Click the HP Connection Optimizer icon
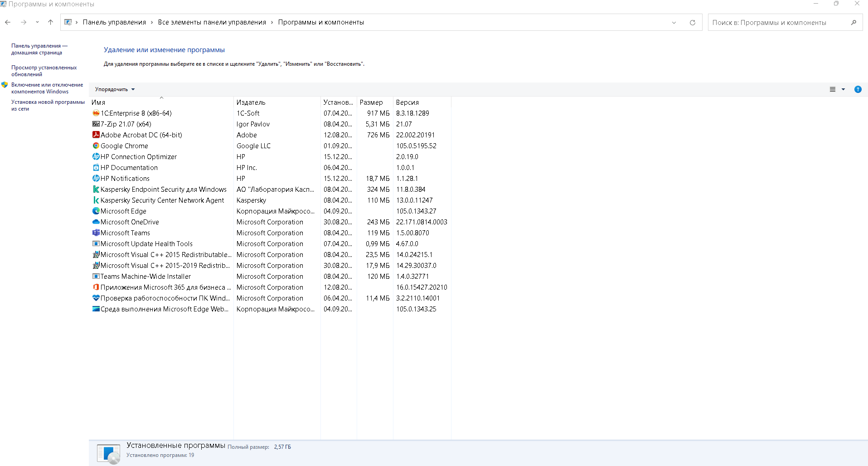Screen dimensions: 868x466 (96, 157)
